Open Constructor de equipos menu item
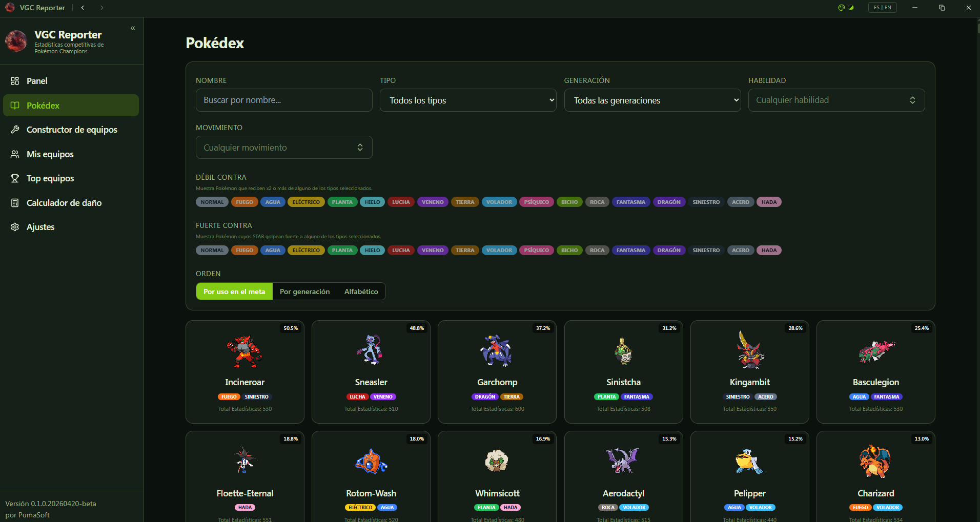The height and width of the screenshot is (522, 980). [x=71, y=130]
